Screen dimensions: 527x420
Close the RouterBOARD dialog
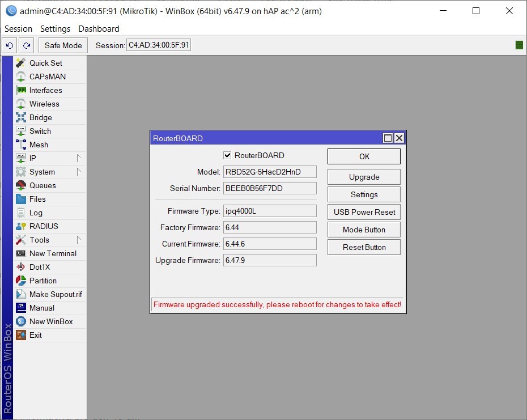[x=399, y=138]
